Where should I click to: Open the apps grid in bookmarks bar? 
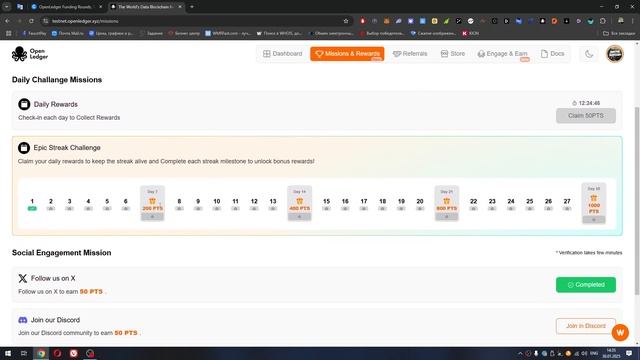[x=8, y=33]
